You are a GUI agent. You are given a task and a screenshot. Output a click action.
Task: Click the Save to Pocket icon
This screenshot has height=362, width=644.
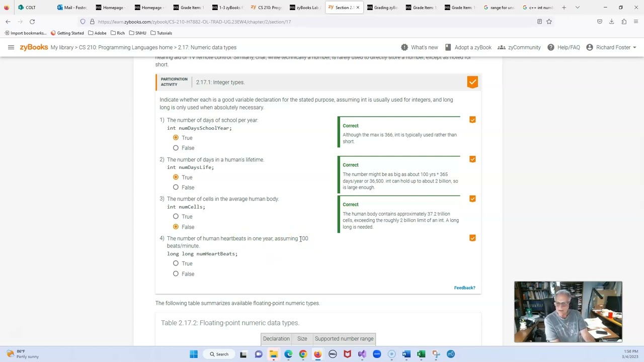599,22
